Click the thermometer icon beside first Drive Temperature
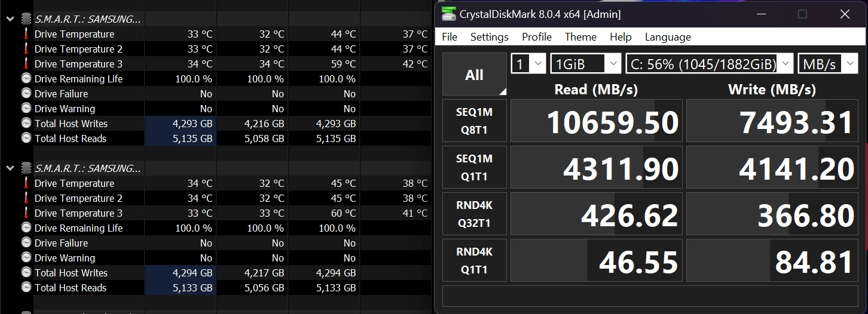Viewport: 868px width, 314px height. pos(26,34)
